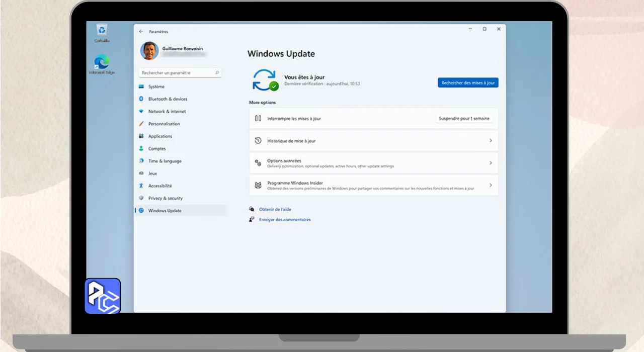Click the Windows Insider program icon
644x352 pixels.
click(x=258, y=186)
